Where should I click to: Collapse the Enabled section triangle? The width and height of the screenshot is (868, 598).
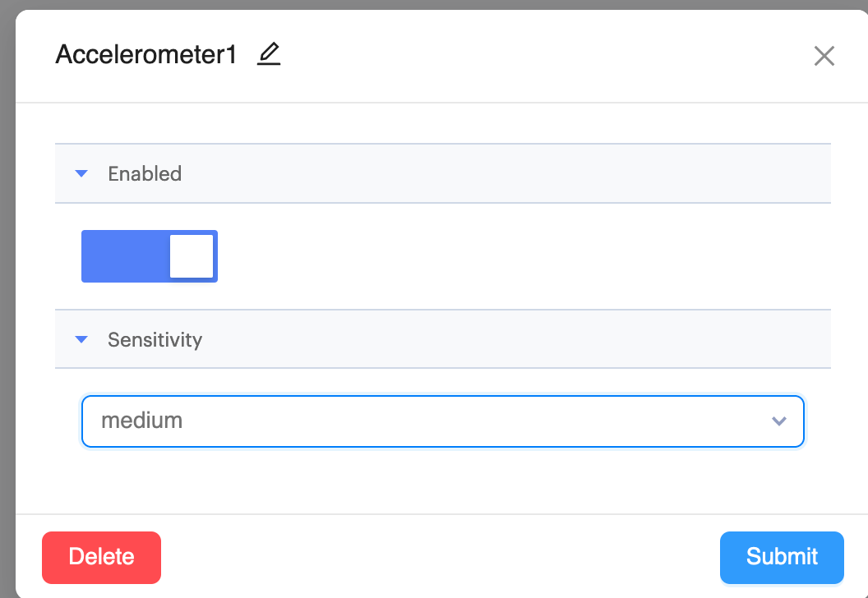(81, 173)
